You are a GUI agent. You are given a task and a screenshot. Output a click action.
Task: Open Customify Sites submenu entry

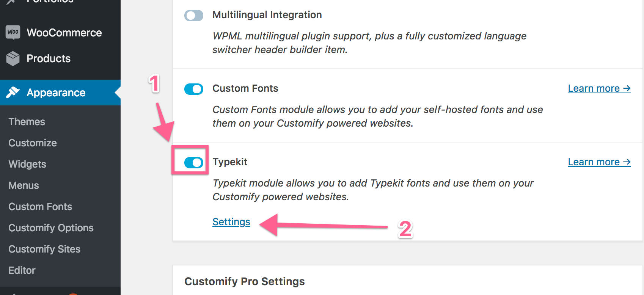pyautogui.click(x=44, y=249)
